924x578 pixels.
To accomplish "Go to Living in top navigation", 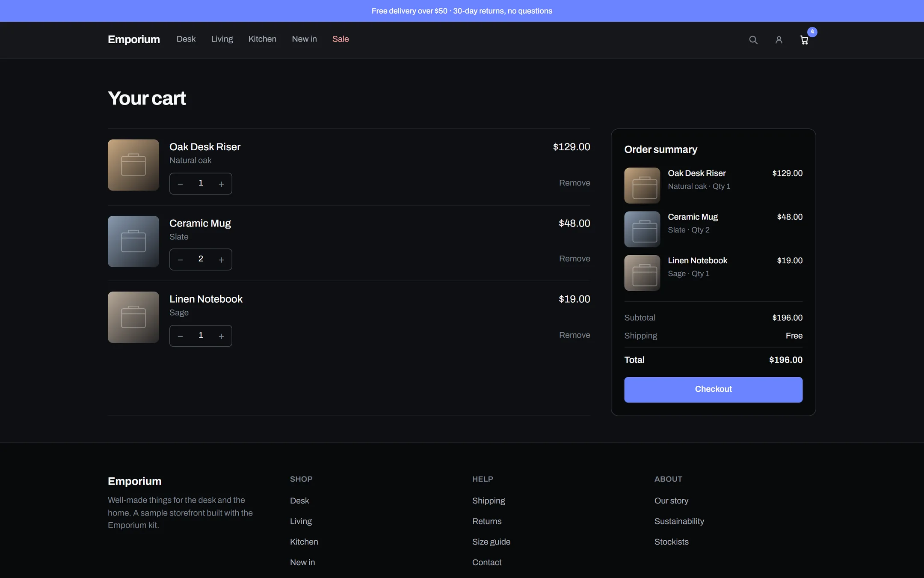I will [x=222, y=39].
